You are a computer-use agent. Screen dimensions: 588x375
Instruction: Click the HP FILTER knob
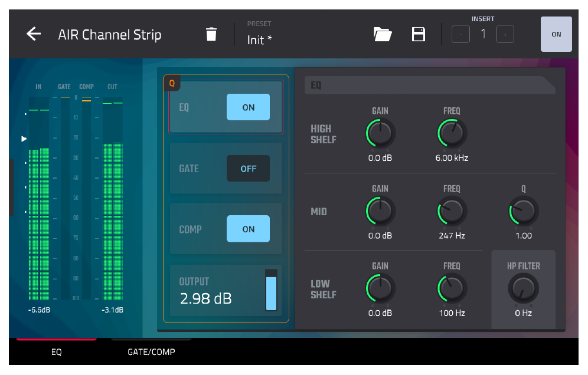524,288
